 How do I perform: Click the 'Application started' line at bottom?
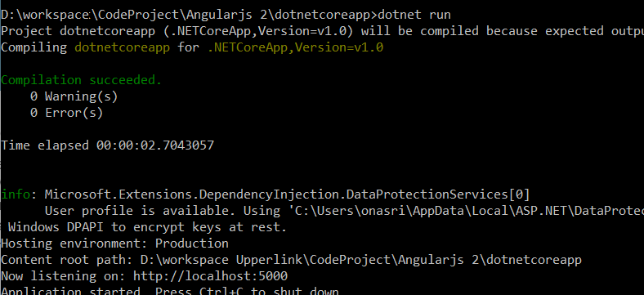pyautogui.click(x=170, y=291)
